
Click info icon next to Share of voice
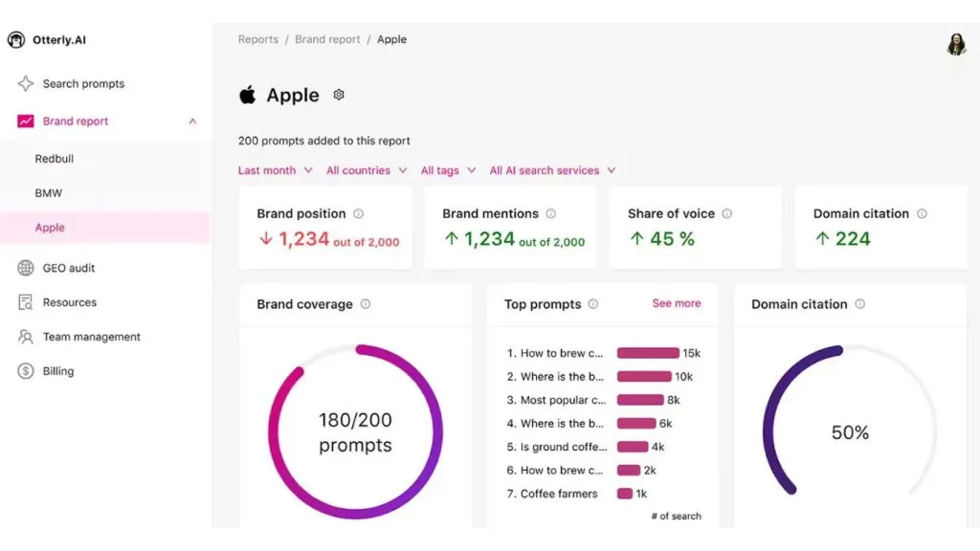(727, 213)
